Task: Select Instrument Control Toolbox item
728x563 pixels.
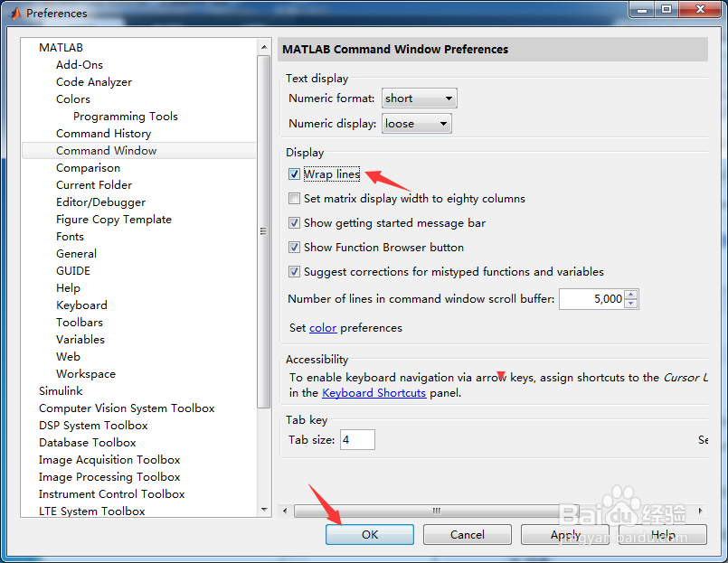Action: (111, 494)
